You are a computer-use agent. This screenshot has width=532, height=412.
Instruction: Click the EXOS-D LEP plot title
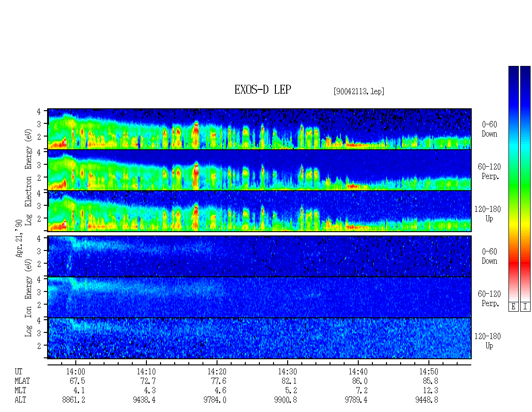263,89
